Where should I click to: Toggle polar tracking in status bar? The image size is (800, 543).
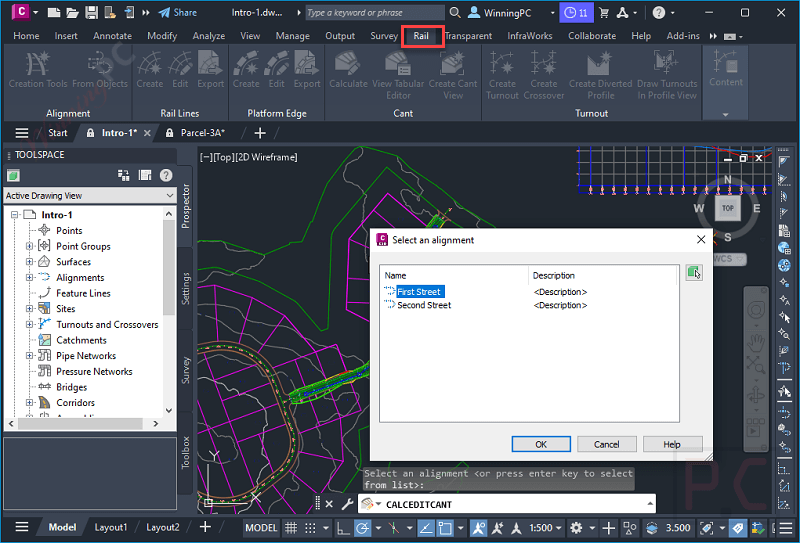tap(362, 528)
